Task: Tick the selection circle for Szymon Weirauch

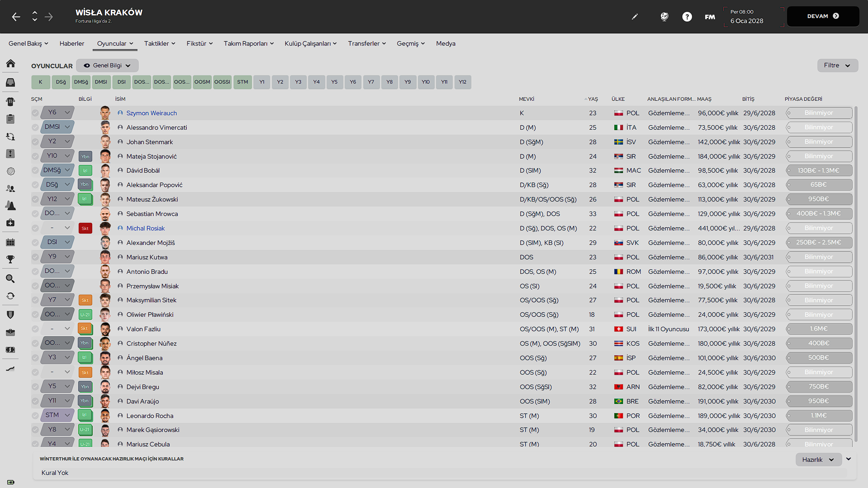Action: 35,113
